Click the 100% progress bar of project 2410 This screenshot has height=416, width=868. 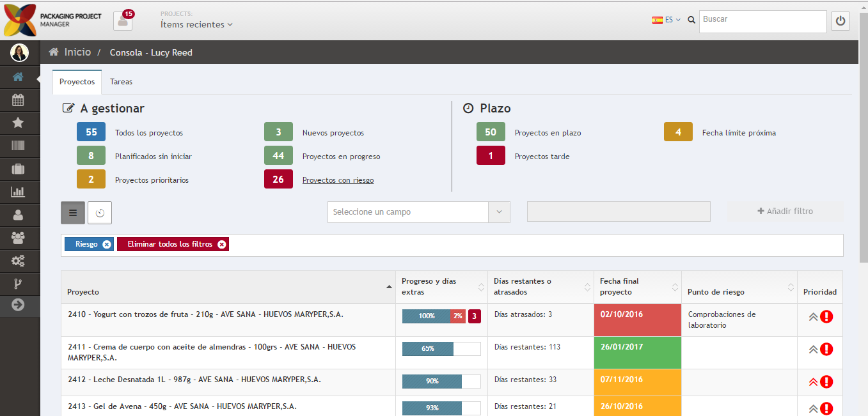tap(426, 316)
